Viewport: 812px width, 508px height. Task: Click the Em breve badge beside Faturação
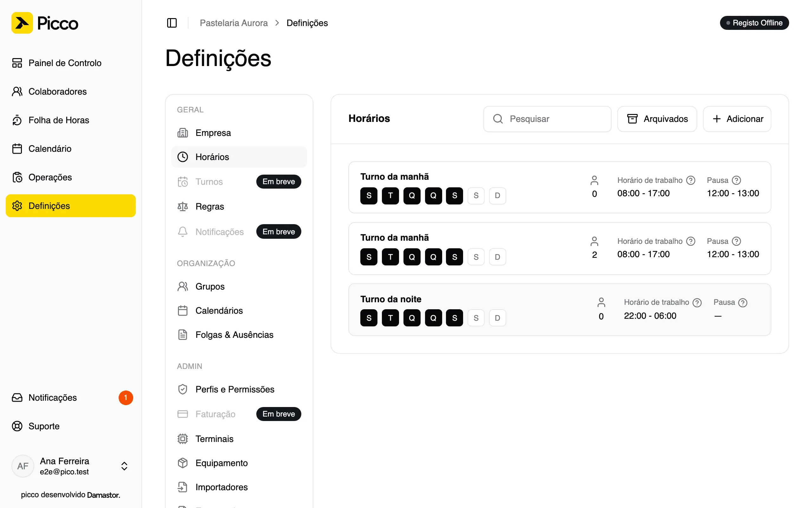point(278,414)
